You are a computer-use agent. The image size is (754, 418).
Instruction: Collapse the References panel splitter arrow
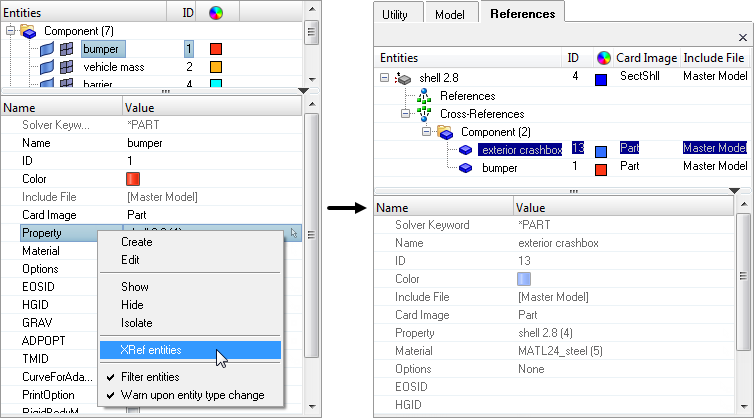[734, 191]
